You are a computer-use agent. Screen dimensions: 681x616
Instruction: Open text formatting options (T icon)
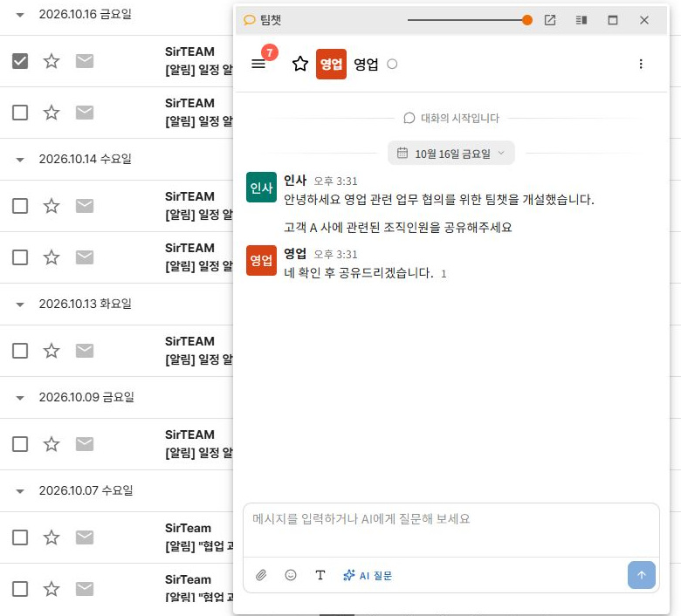(320, 575)
